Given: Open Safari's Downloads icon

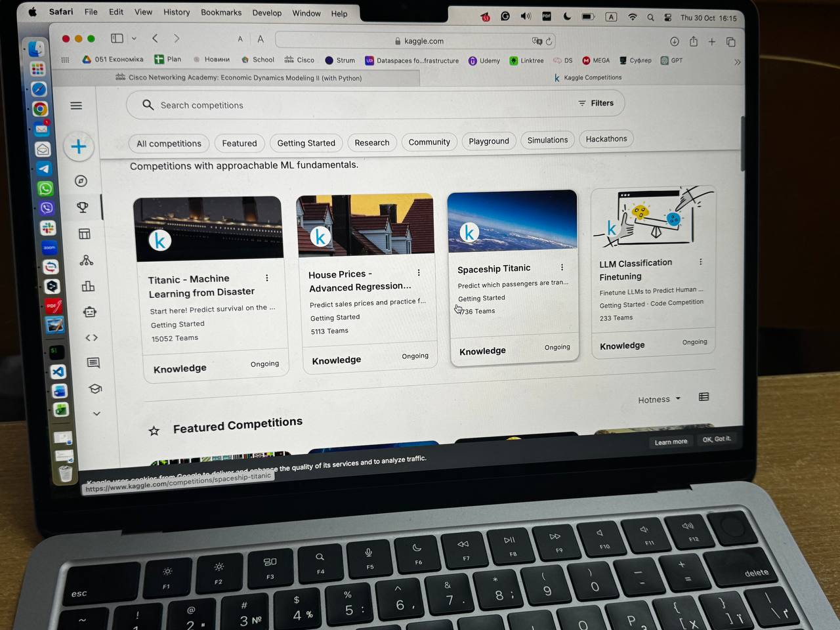Looking at the screenshot, I should pyautogui.click(x=675, y=41).
